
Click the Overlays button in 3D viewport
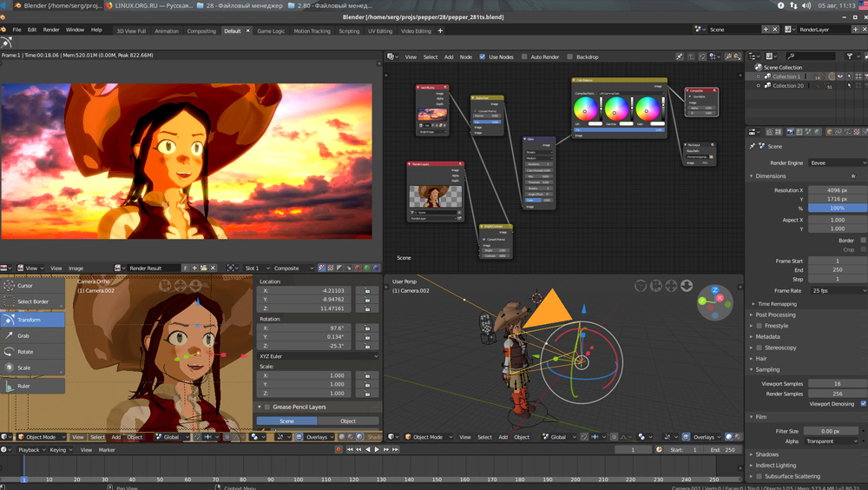click(x=704, y=437)
